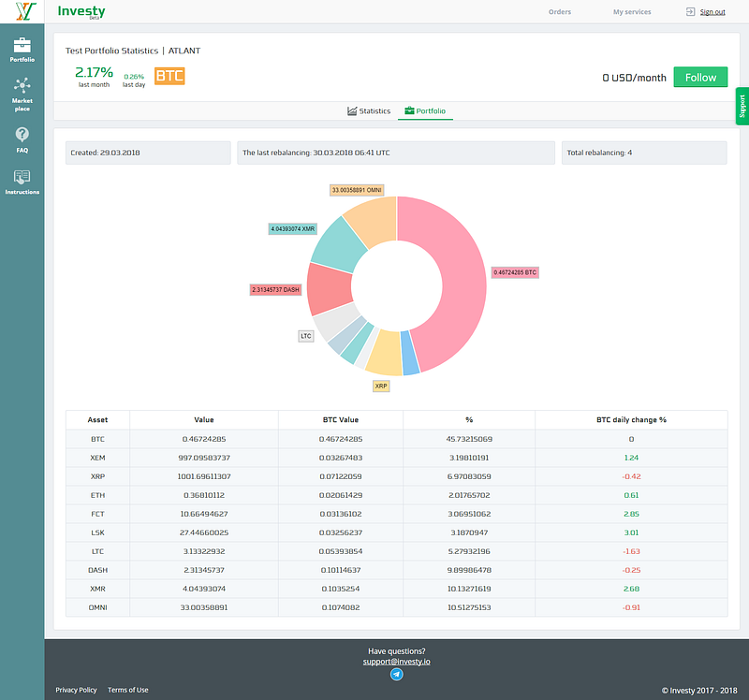Click the support@investy.io email link
This screenshot has height=700, width=749.
tap(396, 662)
